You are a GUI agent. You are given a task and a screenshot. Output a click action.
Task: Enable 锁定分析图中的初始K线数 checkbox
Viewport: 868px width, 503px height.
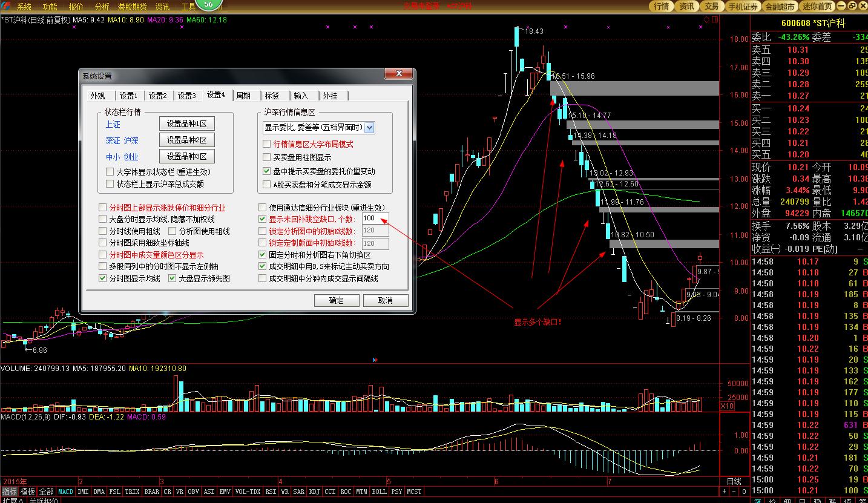262,231
